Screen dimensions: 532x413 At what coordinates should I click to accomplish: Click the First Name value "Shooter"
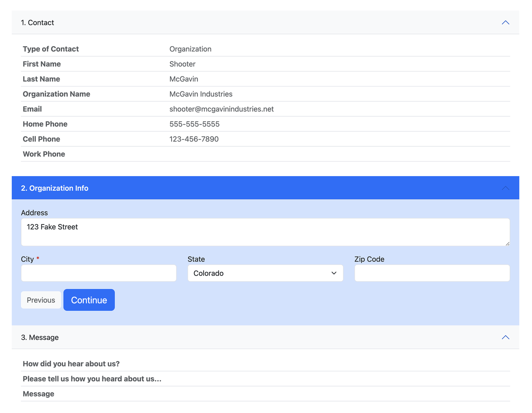[183, 64]
